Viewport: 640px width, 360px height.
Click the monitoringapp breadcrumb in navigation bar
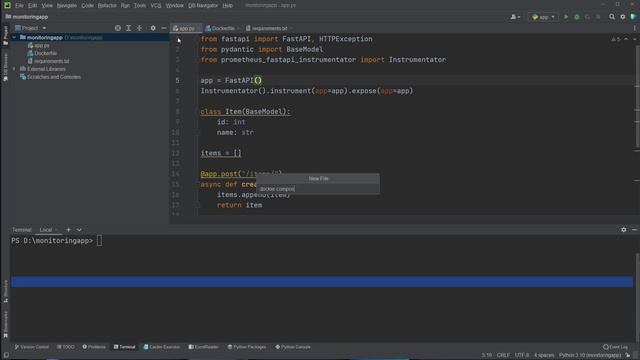(x=27, y=17)
